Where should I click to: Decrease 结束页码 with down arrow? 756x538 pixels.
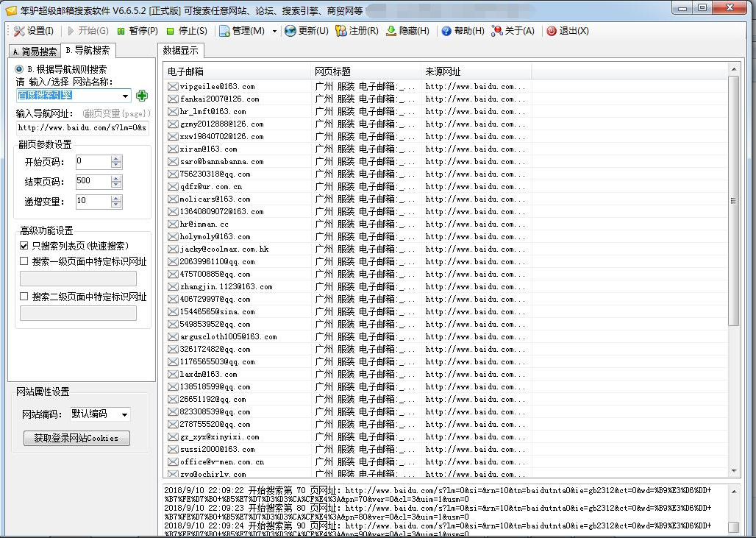[x=116, y=185]
